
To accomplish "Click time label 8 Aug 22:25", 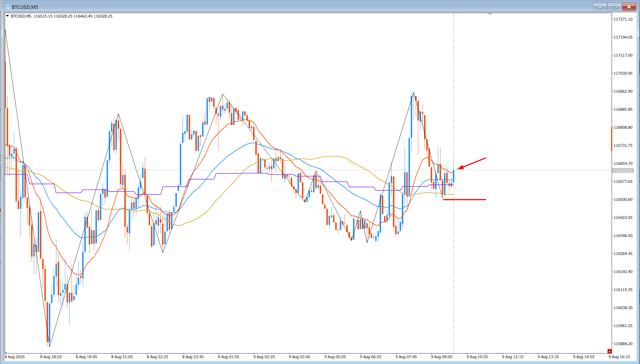I will 157,357.
